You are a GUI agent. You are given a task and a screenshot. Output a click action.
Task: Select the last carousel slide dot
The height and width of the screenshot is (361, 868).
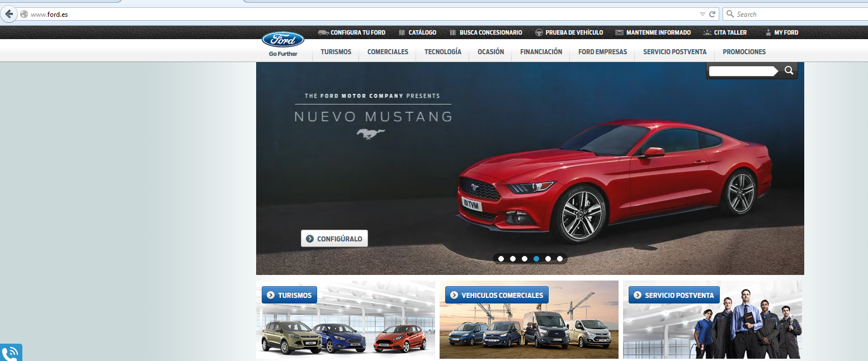tap(560, 259)
